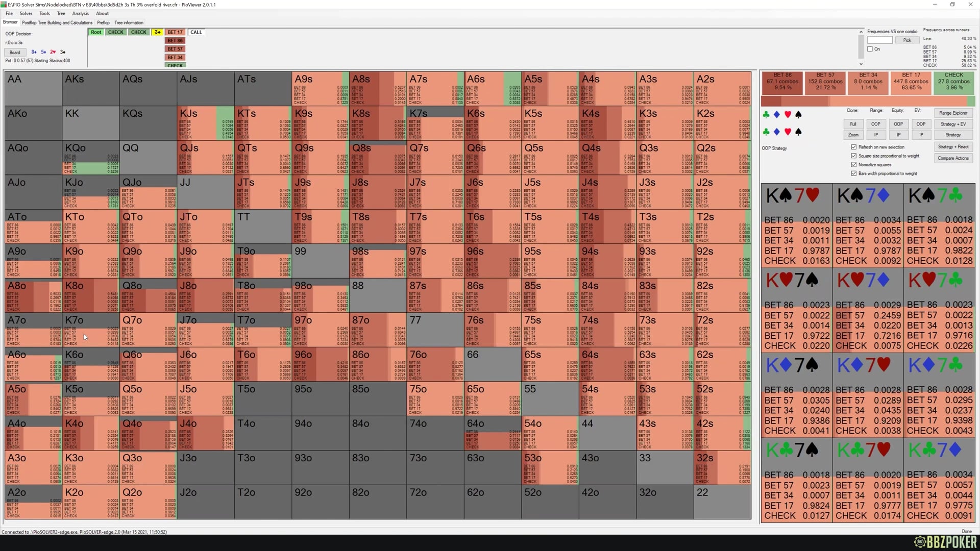
Task: Select the A8s hand cell in grid
Action: pos(378,88)
